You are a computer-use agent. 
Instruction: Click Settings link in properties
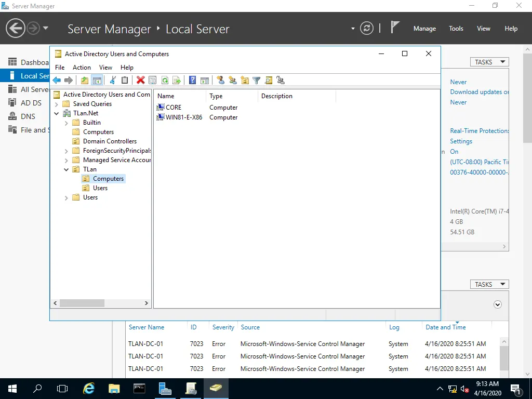click(461, 141)
